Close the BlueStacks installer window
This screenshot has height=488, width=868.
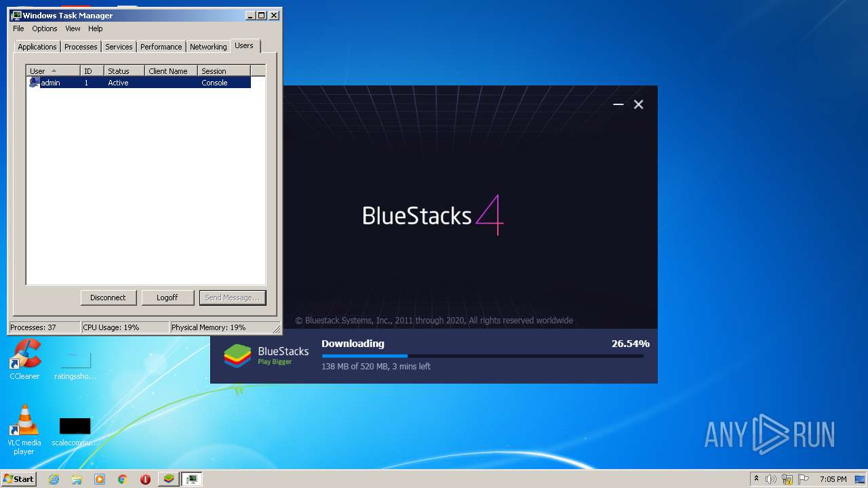point(638,104)
